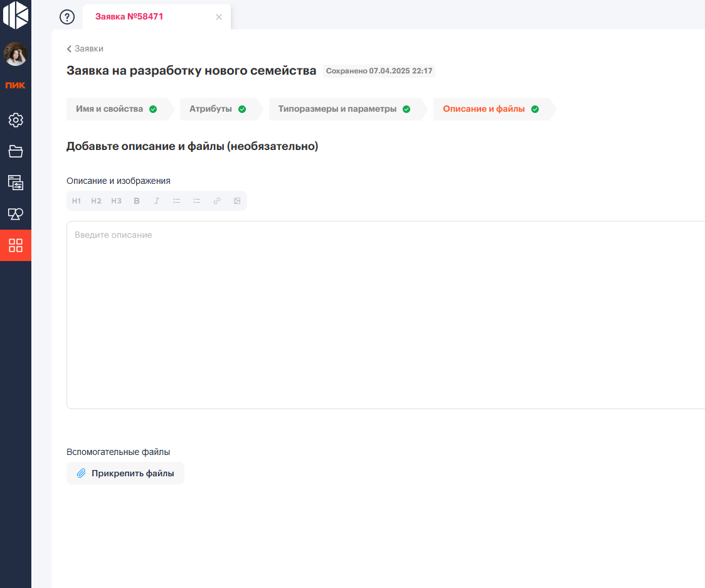The image size is (705, 588).
Task: Switch to the Атрибуты step
Action: tap(217, 109)
